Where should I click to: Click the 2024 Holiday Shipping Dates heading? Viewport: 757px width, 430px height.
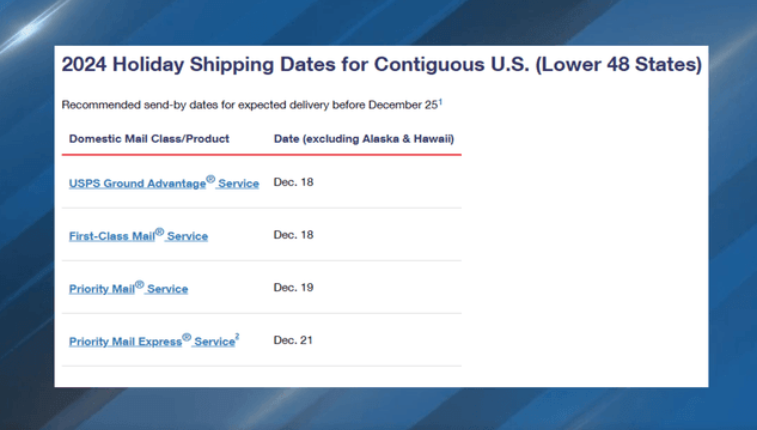point(381,65)
